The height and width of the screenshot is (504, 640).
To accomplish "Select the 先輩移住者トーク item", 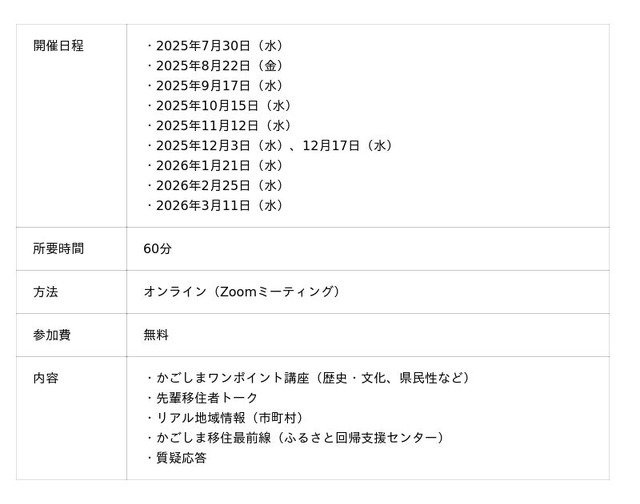I will tap(207, 398).
